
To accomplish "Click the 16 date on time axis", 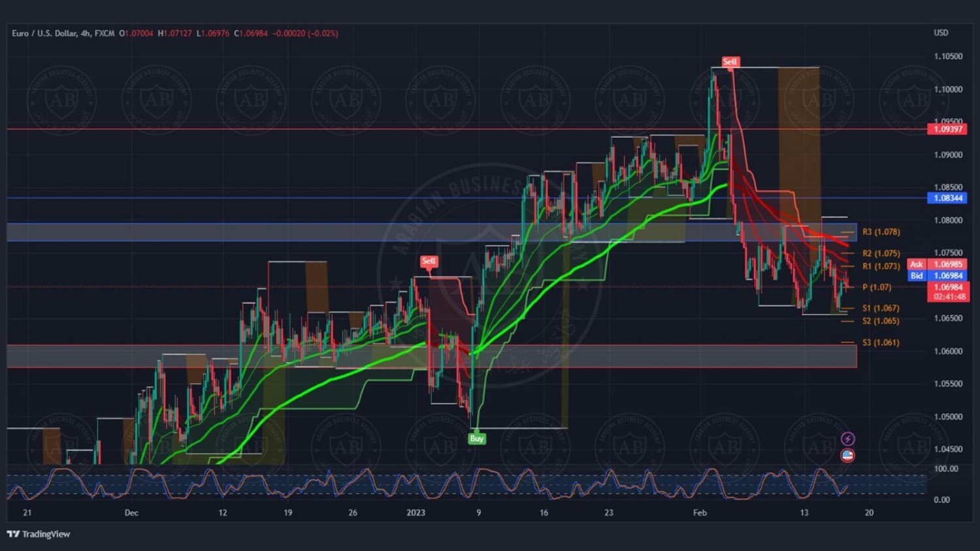I will [x=544, y=512].
